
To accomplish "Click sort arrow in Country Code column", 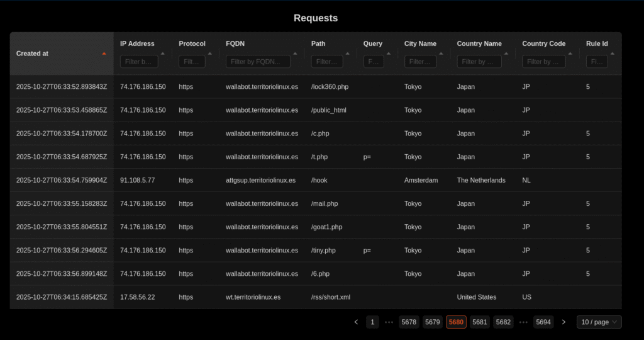I will point(571,54).
